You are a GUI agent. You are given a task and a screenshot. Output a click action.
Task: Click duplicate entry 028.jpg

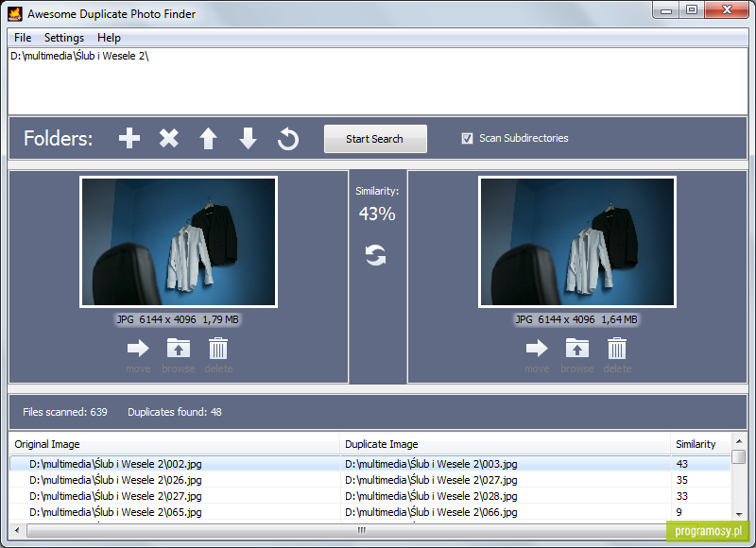click(431, 495)
